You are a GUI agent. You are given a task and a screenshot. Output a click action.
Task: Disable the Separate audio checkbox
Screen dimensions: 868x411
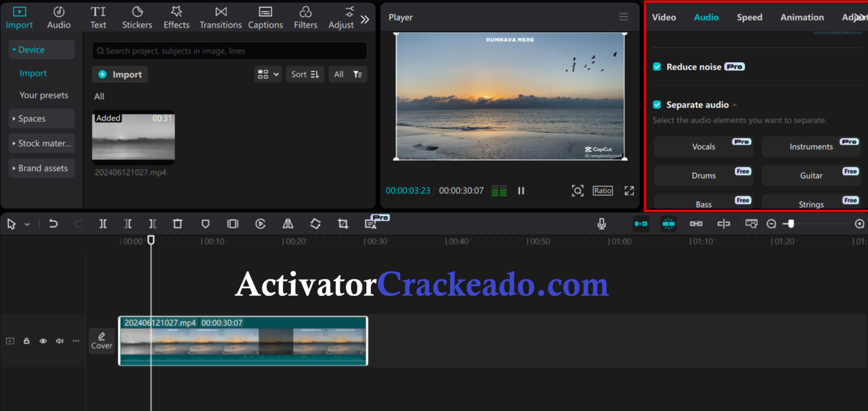[657, 105]
